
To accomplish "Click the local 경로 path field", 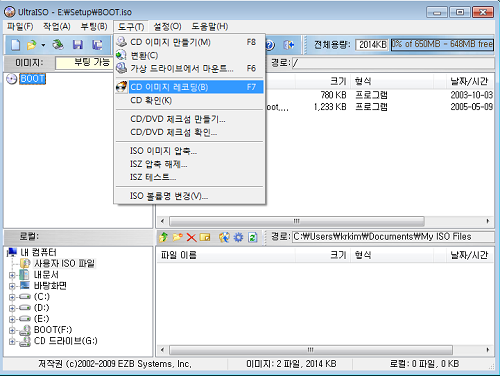I will (393, 237).
